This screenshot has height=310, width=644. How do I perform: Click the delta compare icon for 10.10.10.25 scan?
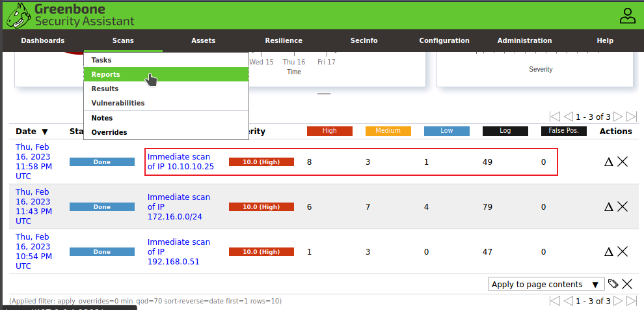(x=609, y=162)
